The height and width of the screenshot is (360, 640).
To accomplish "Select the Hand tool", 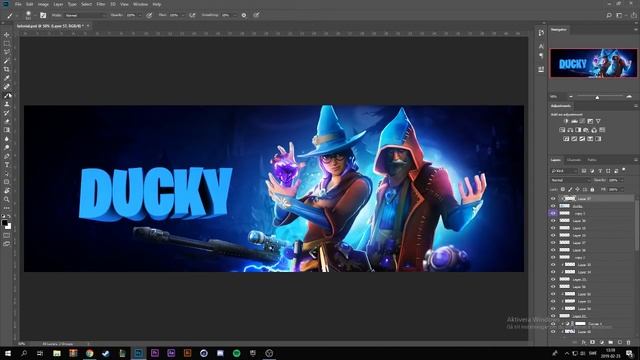I will click(7, 191).
